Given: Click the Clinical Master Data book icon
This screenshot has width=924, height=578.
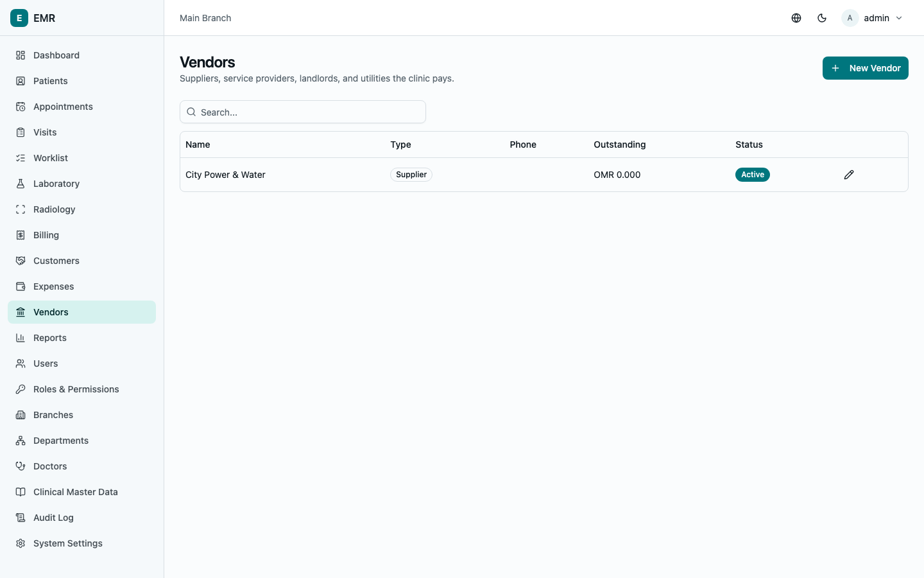Looking at the screenshot, I should tap(21, 492).
